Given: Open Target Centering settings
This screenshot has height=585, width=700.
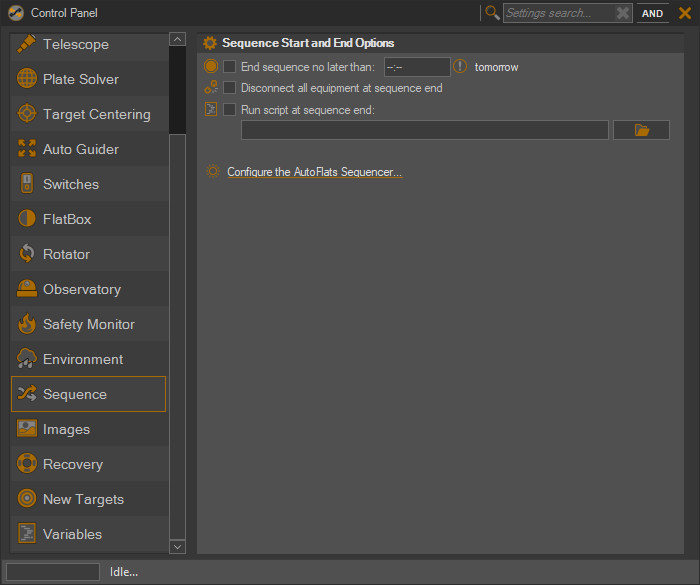Looking at the screenshot, I should pos(89,114).
